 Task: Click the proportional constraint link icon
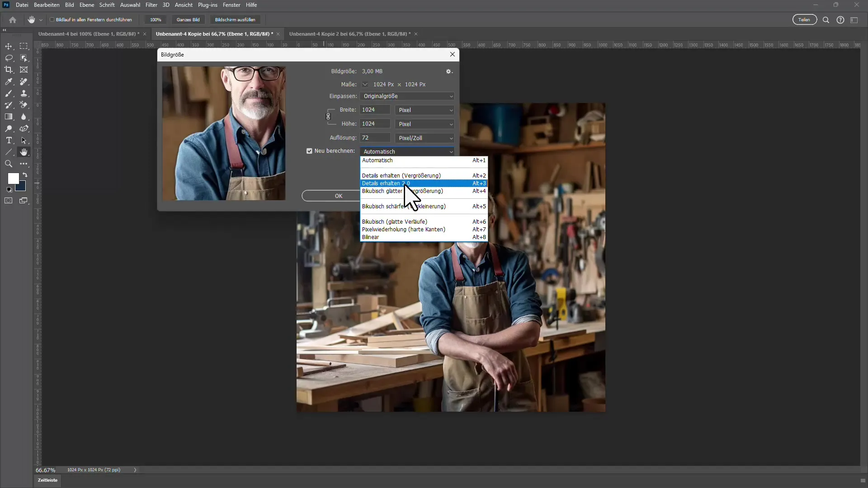coord(329,116)
